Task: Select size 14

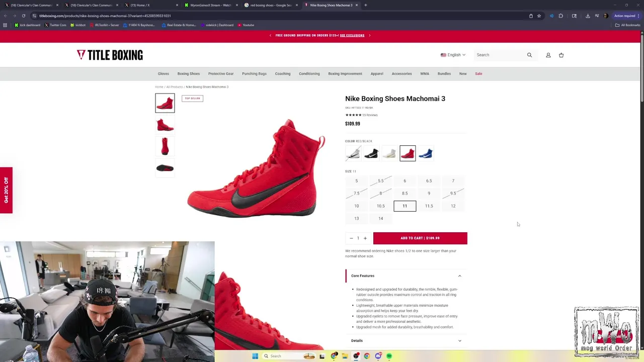Action: (x=380, y=219)
